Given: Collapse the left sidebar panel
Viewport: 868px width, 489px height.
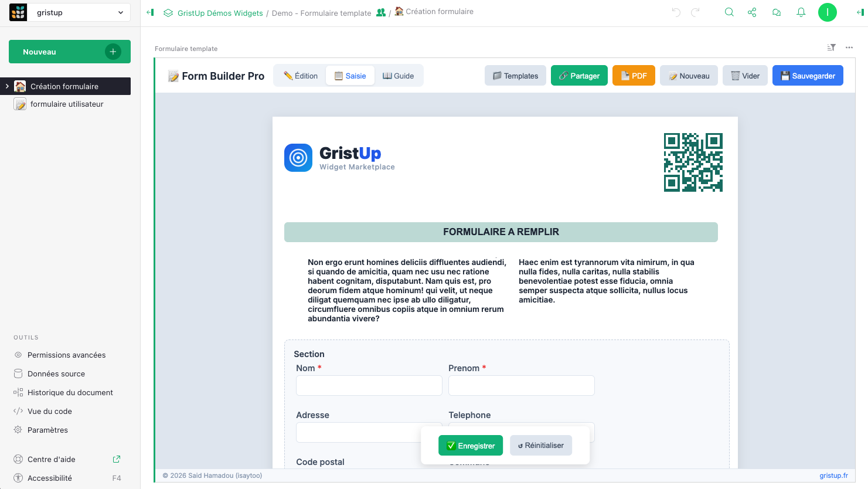Looking at the screenshot, I should [x=150, y=12].
